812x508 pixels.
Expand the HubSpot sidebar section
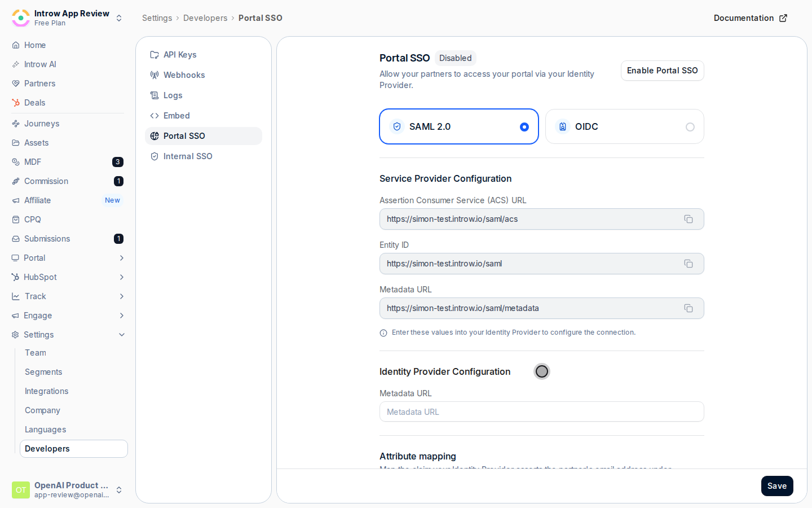[x=122, y=277]
